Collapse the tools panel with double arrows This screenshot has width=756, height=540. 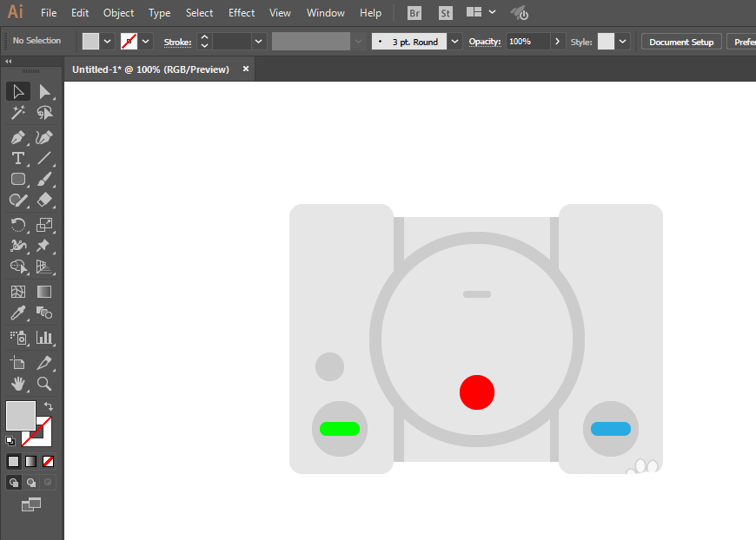click(8, 61)
